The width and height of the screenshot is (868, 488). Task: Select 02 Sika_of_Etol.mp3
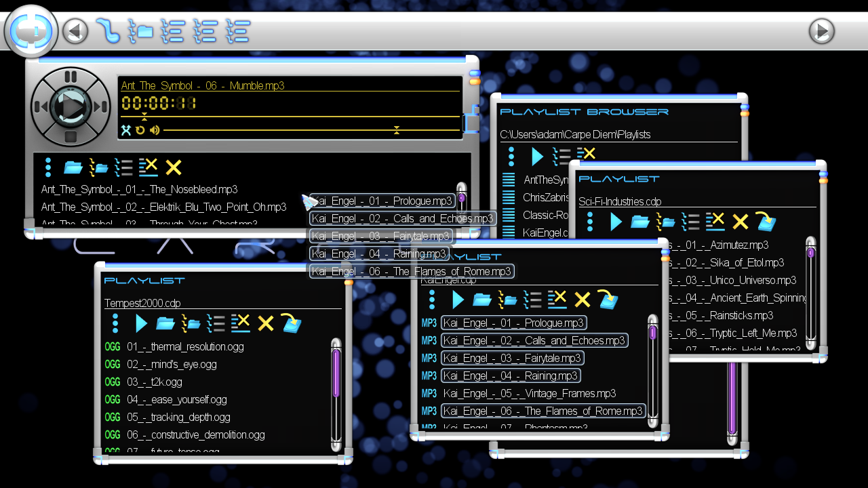tap(726, 262)
